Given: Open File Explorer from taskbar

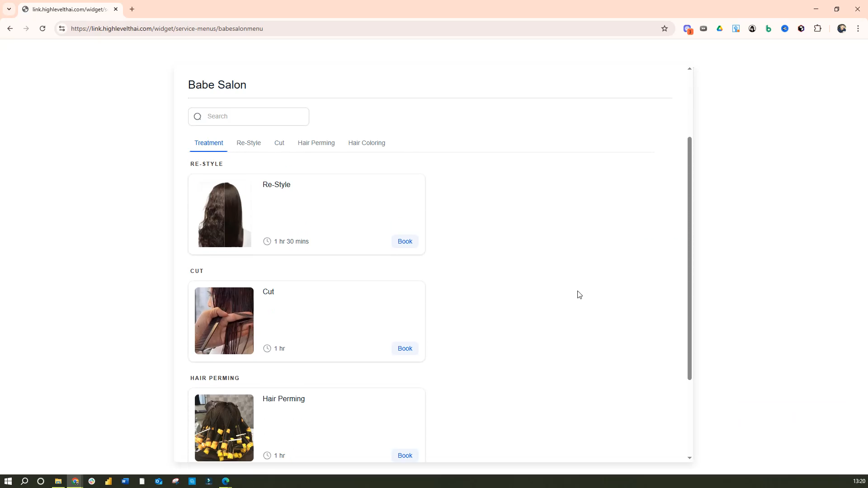Looking at the screenshot, I should (x=58, y=481).
